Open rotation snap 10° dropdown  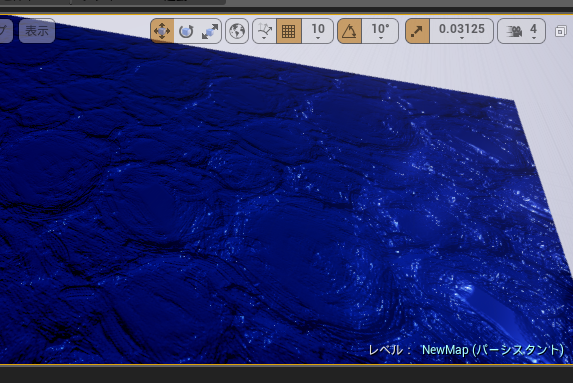380,31
